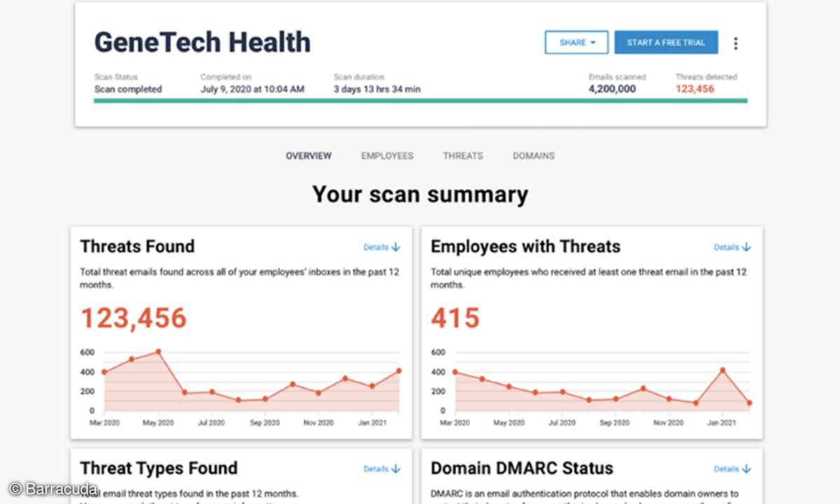Open Details link in Threats Found card
Image resolution: width=840 pixels, height=504 pixels.
point(381,247)
